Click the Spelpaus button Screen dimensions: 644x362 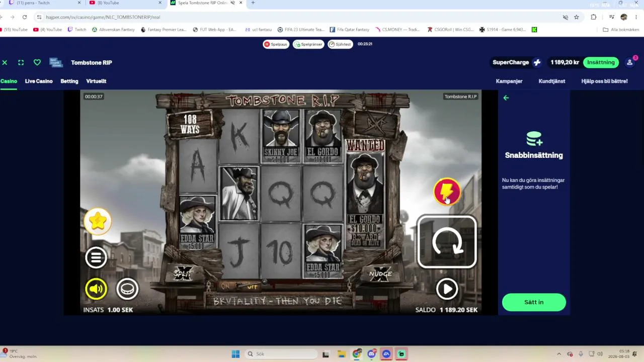coord(276,44)
